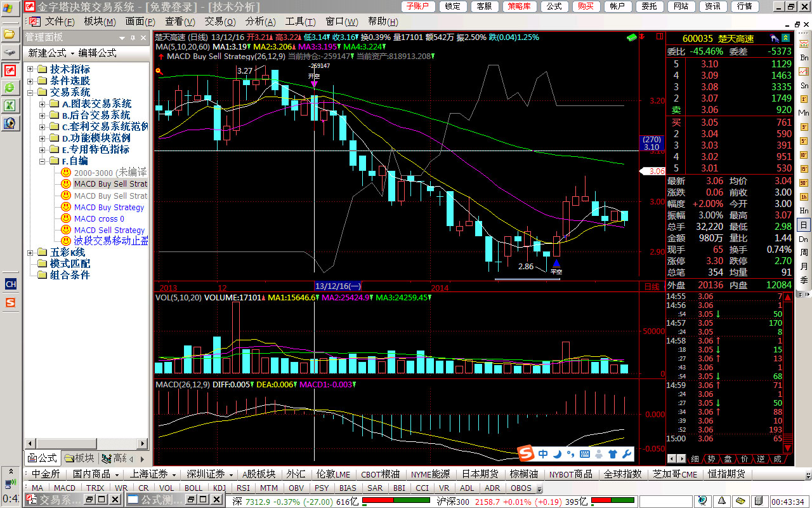Open the 分析(A) menu
The image size is (812, 508).
(261, 22)
